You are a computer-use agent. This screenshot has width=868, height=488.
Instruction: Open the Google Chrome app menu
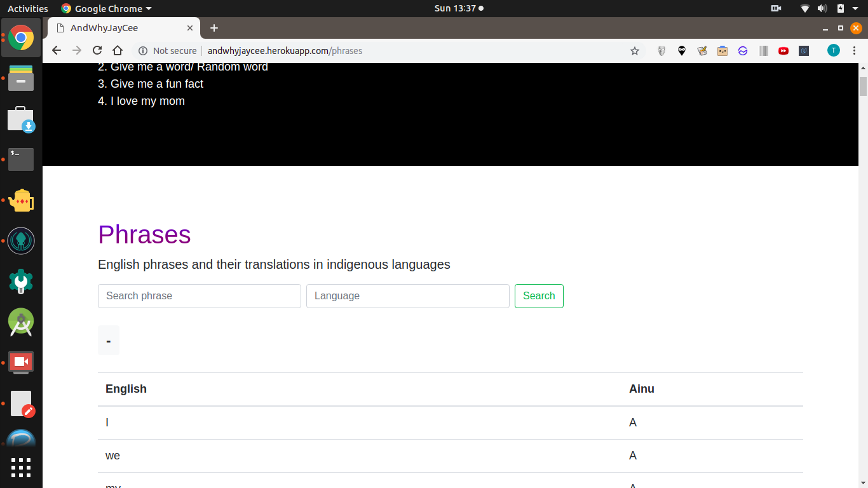point(106,8)
